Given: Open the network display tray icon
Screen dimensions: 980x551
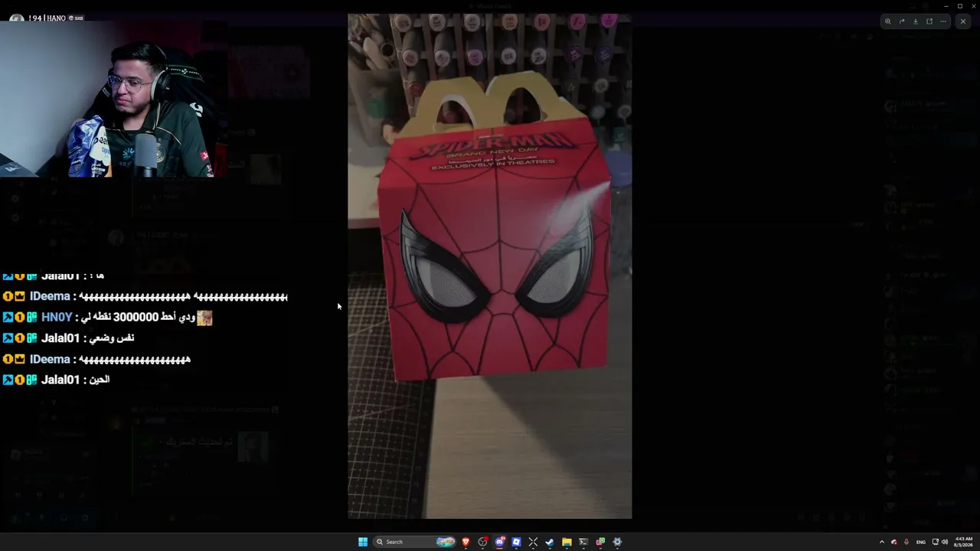Looking at the screenshot, I should tap(935, 542).
